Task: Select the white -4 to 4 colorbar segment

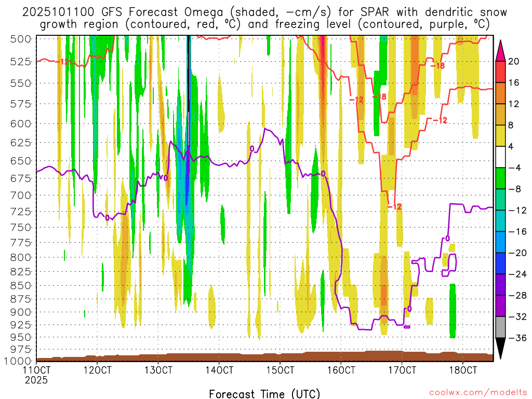Action: pos(500,157)
